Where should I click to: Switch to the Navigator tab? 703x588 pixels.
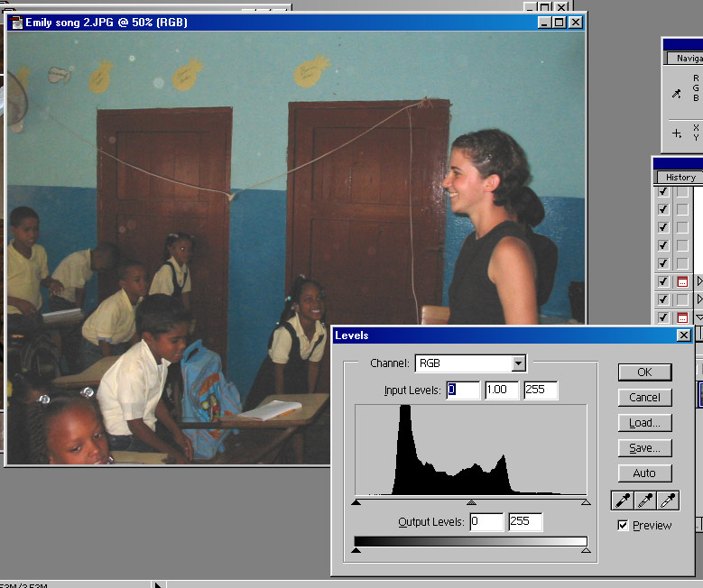pyautogui.click(x=686, y=59)
